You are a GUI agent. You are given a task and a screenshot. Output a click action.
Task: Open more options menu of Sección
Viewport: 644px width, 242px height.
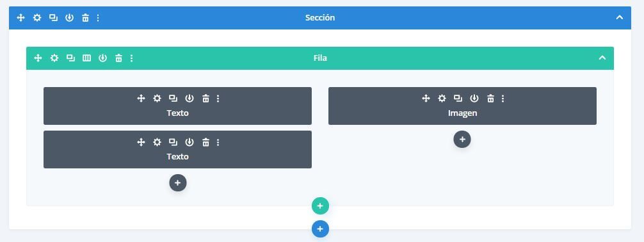pos(98,18)
